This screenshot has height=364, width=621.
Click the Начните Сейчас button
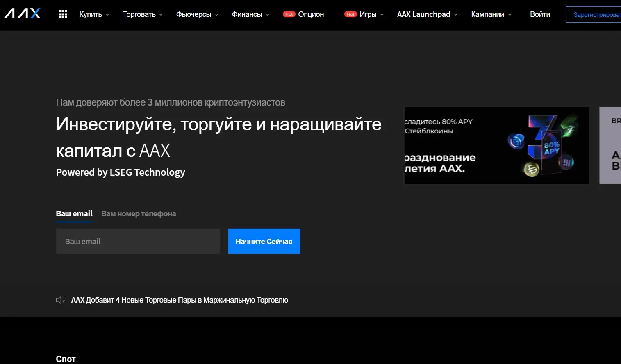[x=264, y=242]
